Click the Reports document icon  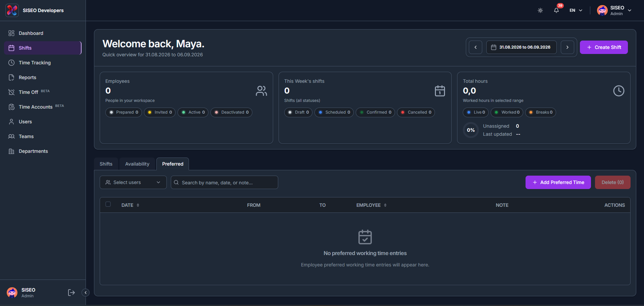coord(11,77)
